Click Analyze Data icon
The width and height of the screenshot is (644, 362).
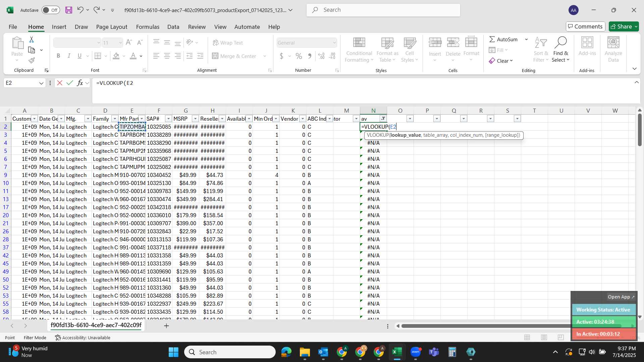613,50
